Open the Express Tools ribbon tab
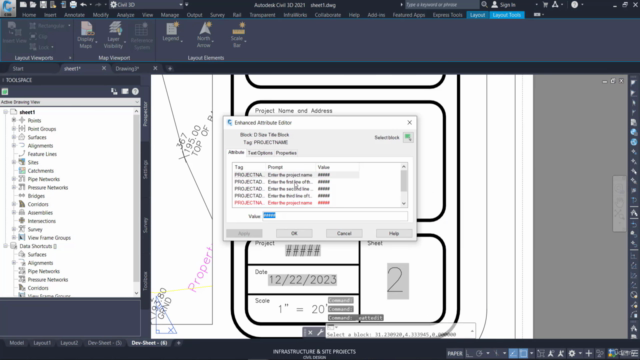This screenshot has height=360, width=640. coord(447,15)
